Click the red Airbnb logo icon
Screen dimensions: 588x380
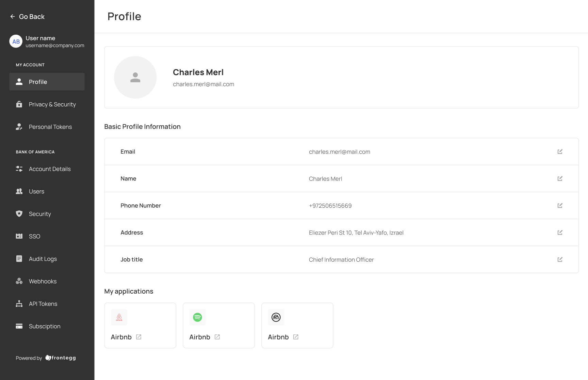tap(119, 317)
